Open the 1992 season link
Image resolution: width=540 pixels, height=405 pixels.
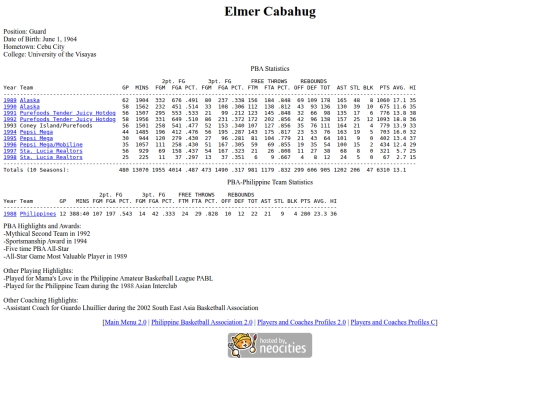click(10, 120)
